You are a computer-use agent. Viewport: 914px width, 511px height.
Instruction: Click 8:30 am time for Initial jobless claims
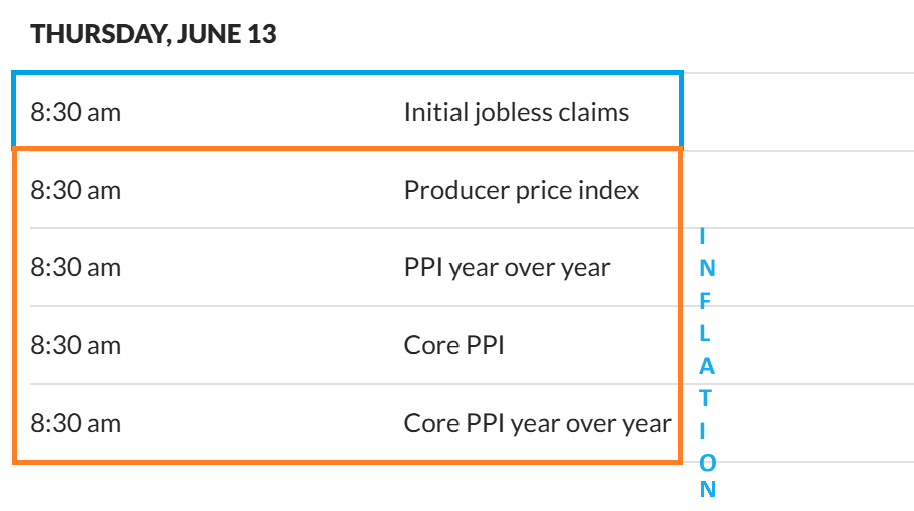tap(76, 112)
